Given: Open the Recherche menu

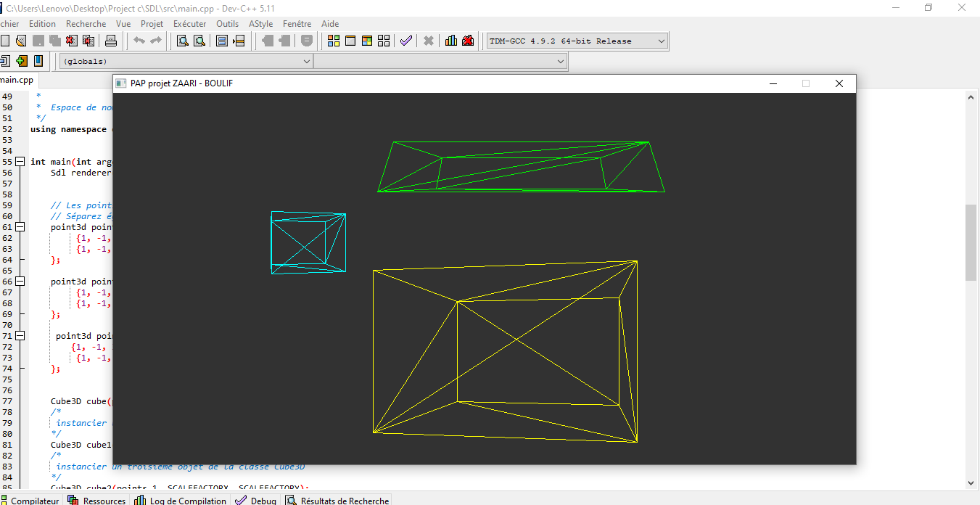Looking at the screenshot, I should point(86,24).
